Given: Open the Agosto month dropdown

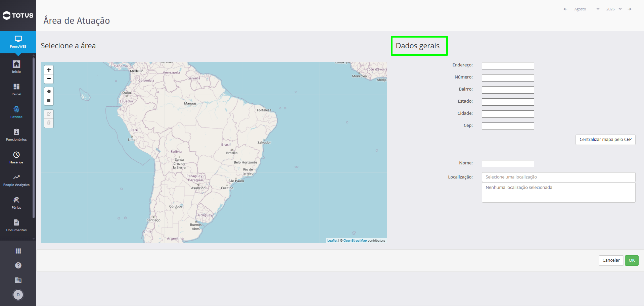Looking at the screenshot, I should [x=587, y=9].
